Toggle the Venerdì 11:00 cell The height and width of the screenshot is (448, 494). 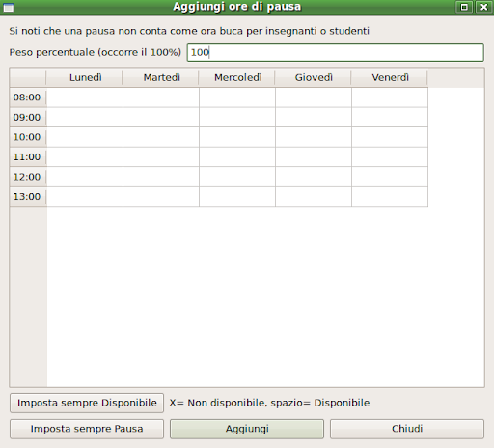pyautogui.click(x=390, y=157)
